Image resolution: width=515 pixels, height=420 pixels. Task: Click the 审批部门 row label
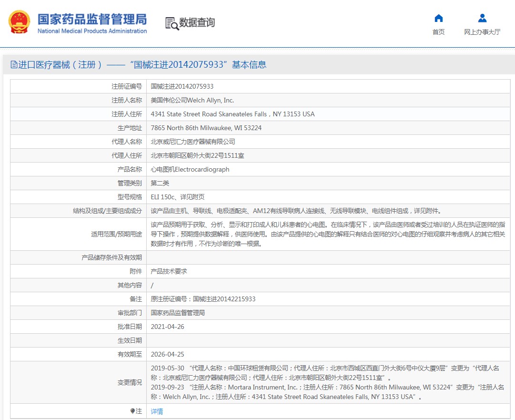coord(130,313)
